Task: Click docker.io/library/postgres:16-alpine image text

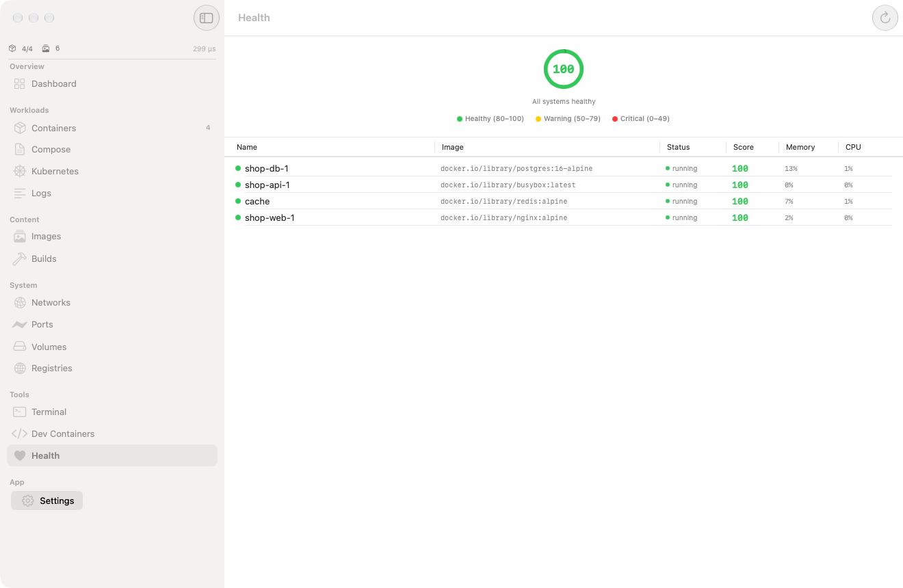Action: tap(516, 168)
